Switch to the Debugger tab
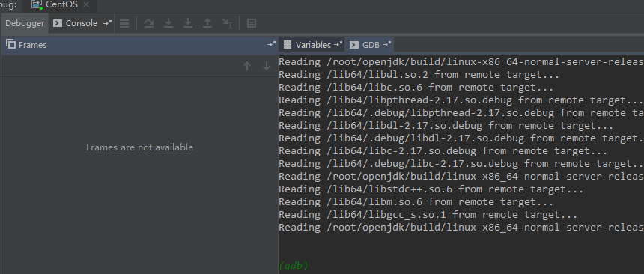The width and height of the screenshot is (644, 274). pos(25,23)
